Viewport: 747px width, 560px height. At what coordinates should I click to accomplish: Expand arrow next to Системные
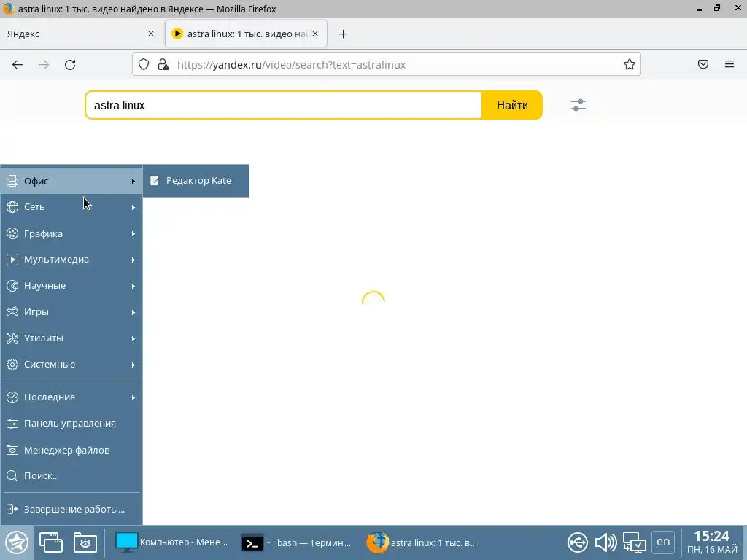[133, 365]
